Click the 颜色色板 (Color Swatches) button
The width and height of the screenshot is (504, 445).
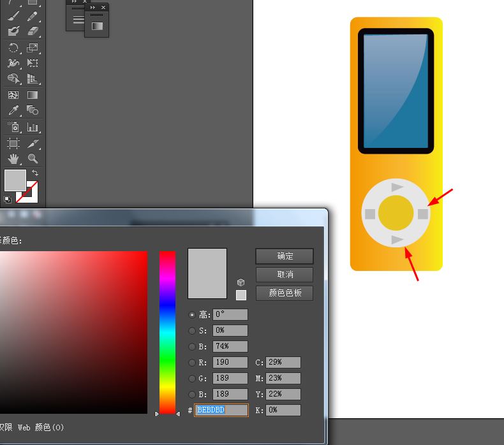(285, 293)
